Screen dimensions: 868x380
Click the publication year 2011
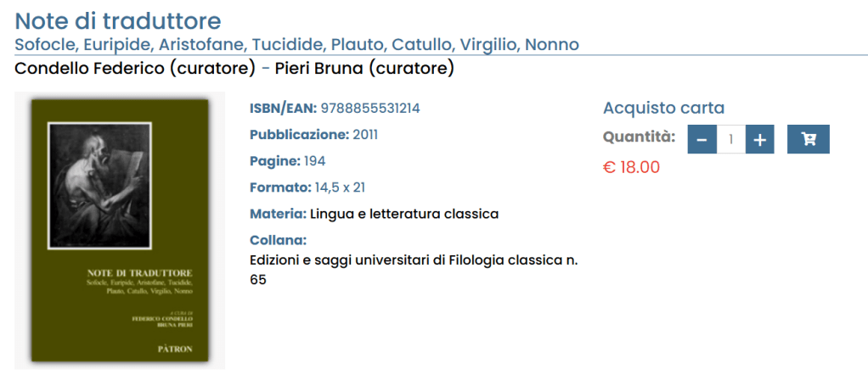tap(365, 135)
